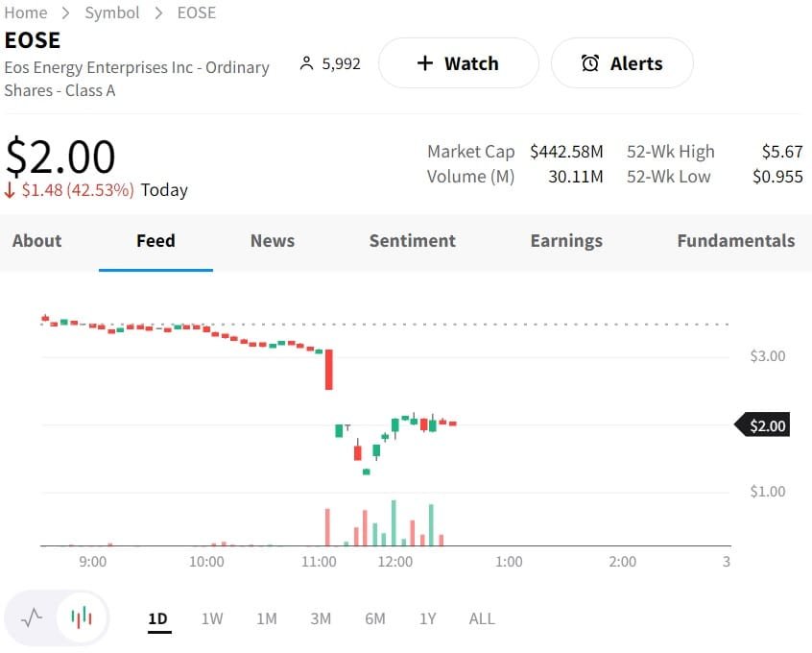Image resolution: width=812 pixels, height=653 pixels.
Task: Show the 1Y chart range
Action: 428,618
